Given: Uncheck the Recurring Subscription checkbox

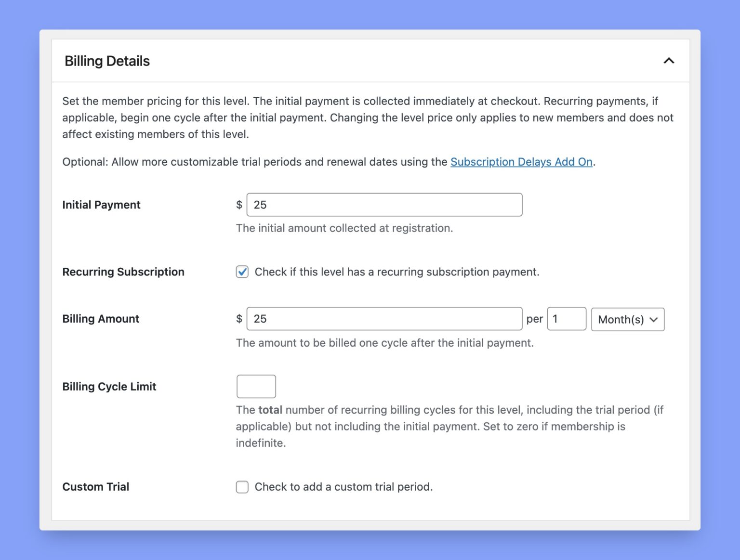Looking at the screenshot, I should [242, 272].
